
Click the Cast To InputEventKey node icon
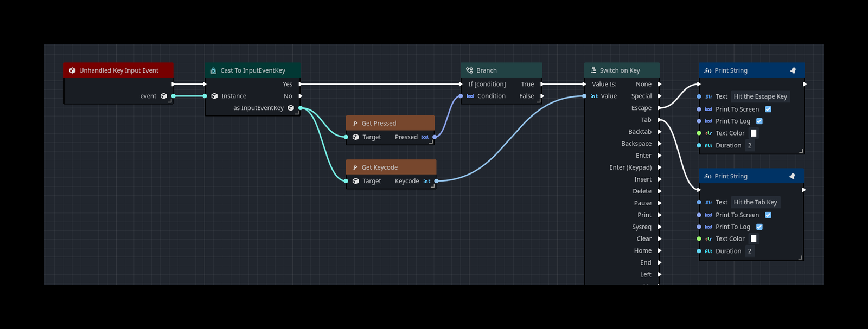tap(213, 70)
